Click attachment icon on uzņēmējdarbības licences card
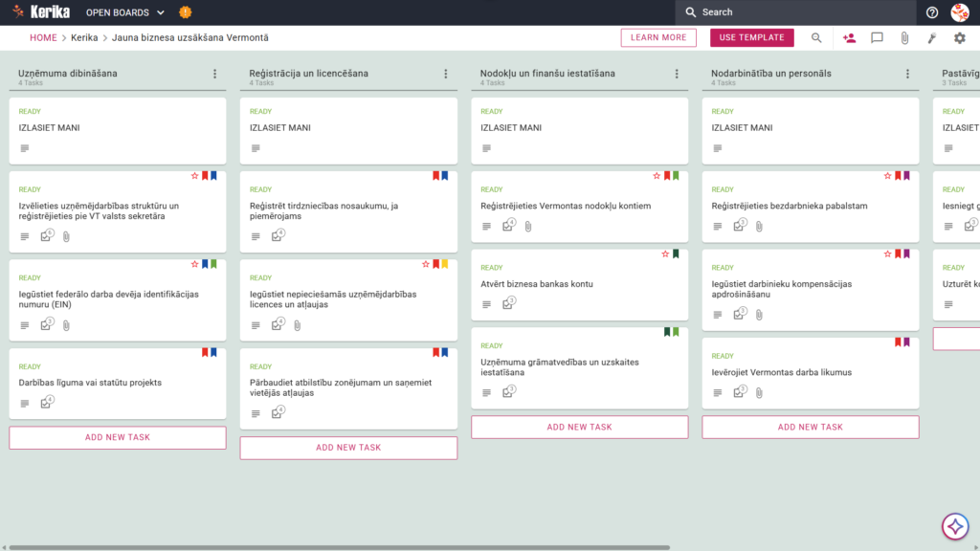Viewport: 980px width, 551px height. tap(298, 325)
